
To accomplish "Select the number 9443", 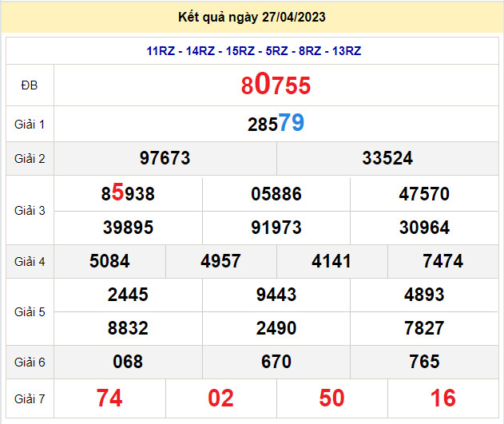I will pyautogui.click(x=276, y=295).
